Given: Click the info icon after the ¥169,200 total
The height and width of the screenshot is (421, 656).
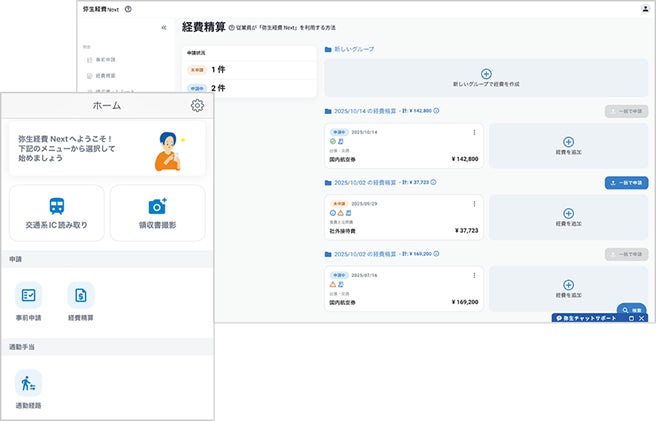Looking at the screenshot, I should pos(436,254).
